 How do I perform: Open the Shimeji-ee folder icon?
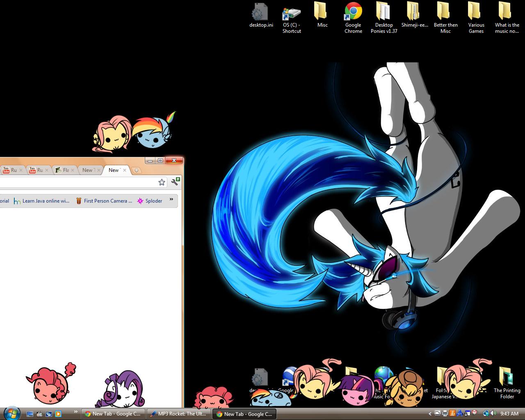point(415,16)
